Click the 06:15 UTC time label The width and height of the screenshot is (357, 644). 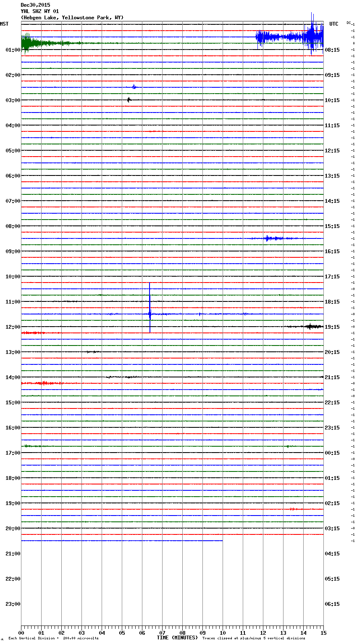(332, 604)
